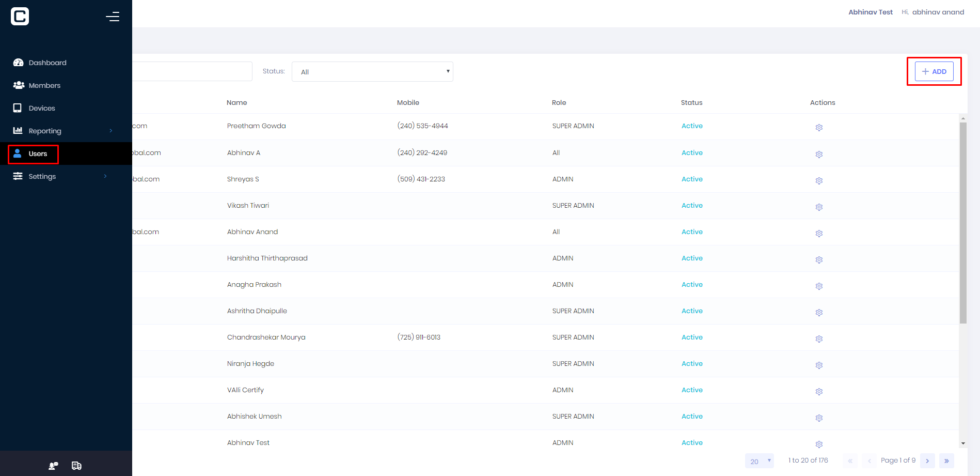Jump to last page of results
Screen dimensions: 980x476
[x=946, y=461]
